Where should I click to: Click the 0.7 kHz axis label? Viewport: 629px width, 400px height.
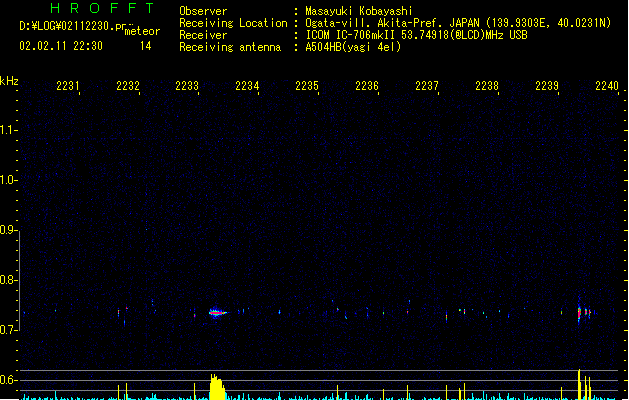tap(8, 330)
